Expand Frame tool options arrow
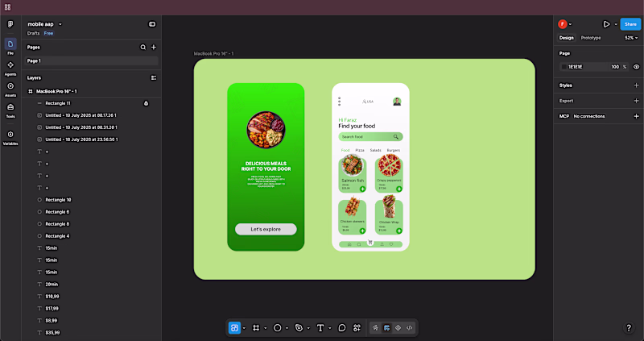 [266, 328]
